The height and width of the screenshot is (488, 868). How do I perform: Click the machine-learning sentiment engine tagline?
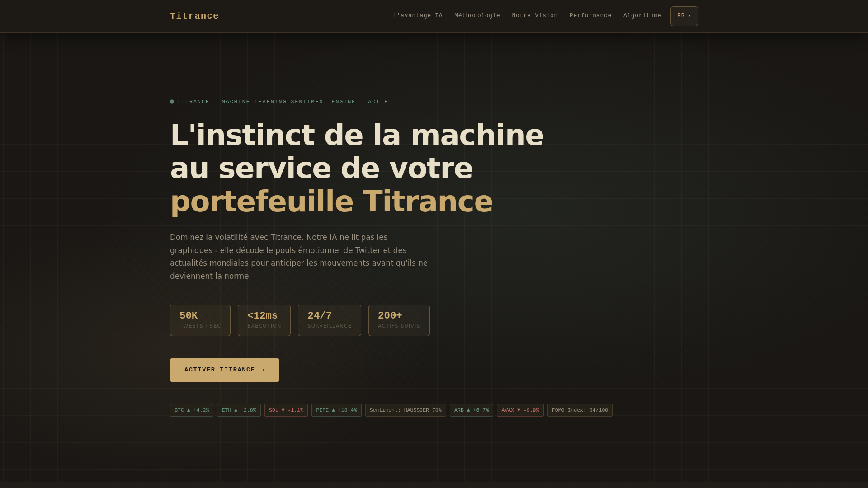(x=283, y=102)
